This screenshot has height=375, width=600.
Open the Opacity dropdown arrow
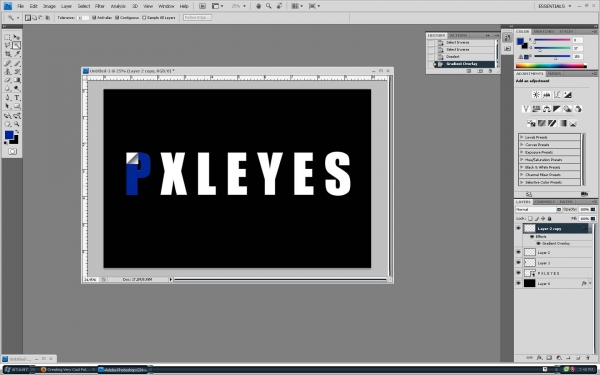pos(593,210)
